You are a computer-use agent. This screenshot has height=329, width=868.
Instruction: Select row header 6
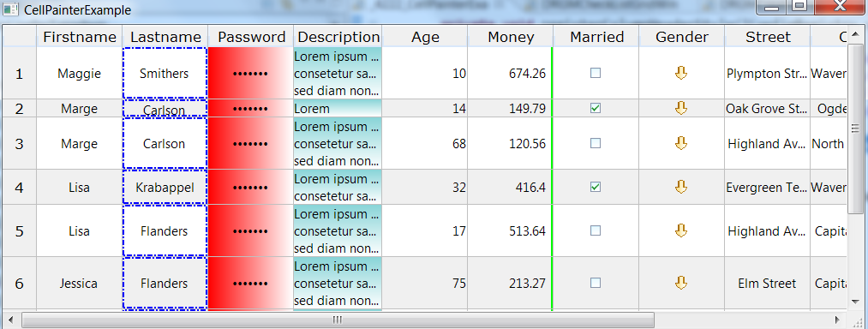(20, 284)
